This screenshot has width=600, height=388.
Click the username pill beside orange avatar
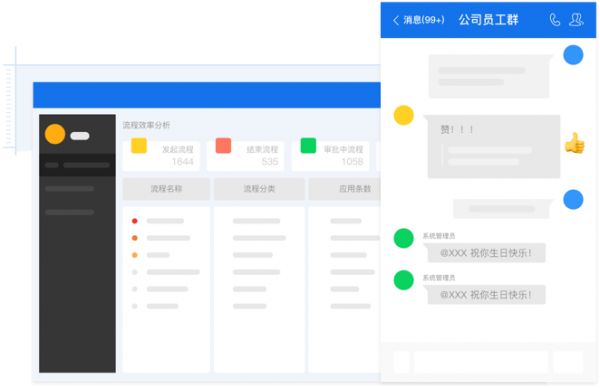[80, 136]
